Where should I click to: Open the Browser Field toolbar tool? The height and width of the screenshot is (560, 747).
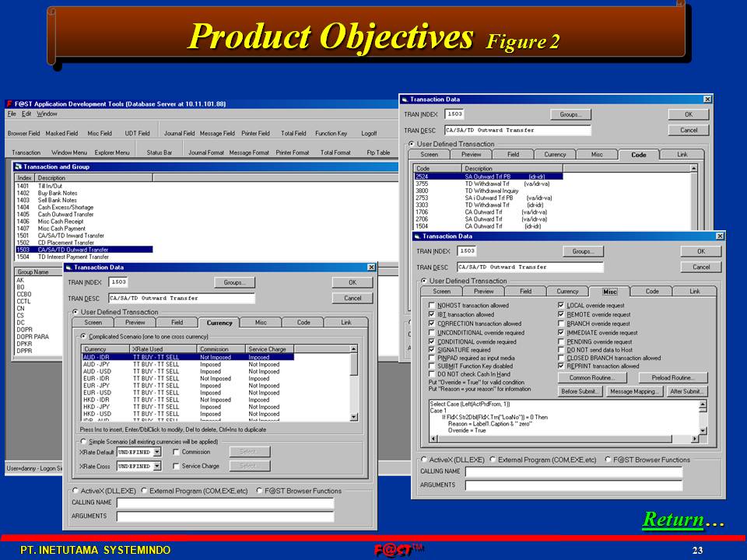pyautogui.click(x=23, y=133)
